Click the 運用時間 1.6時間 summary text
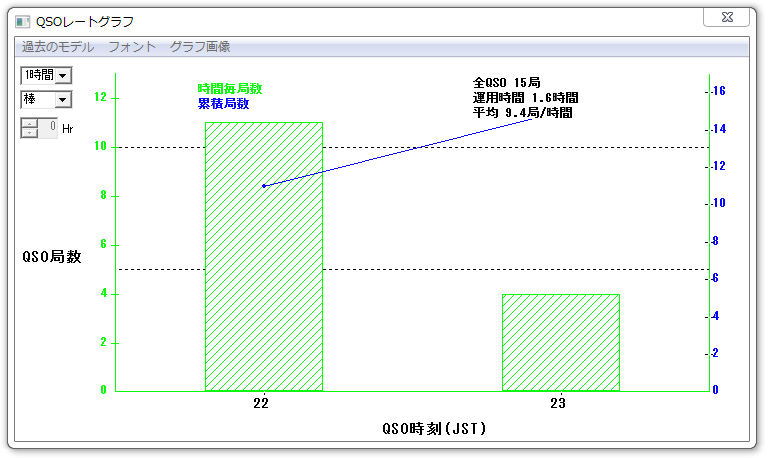The width and height of the screenshot is (768, 458). (526, 97)
